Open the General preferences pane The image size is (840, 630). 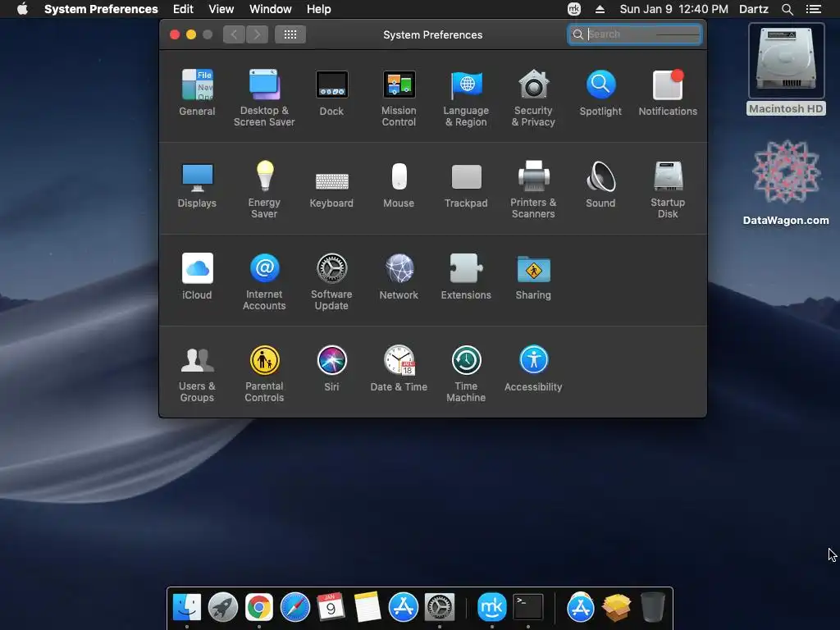point(197,92)
